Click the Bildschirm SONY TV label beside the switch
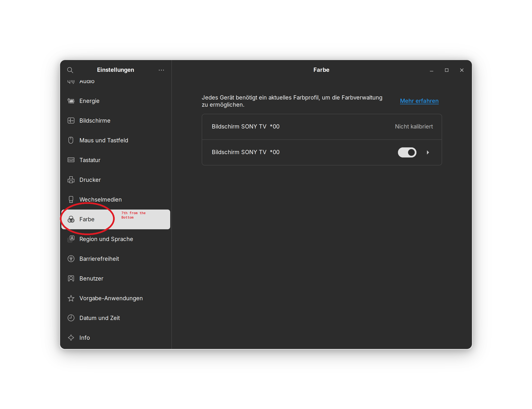This screenshot has height=409, width=532. tap(246, 152)
